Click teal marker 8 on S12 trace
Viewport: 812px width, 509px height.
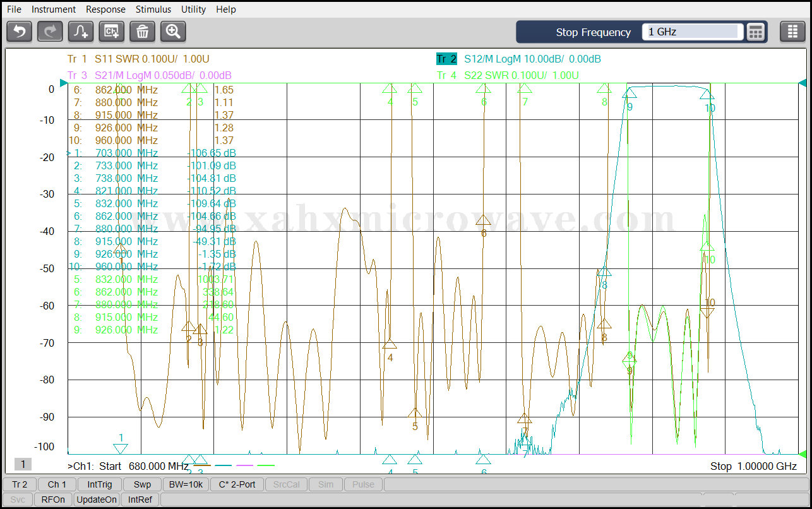(x=604, y=272)
